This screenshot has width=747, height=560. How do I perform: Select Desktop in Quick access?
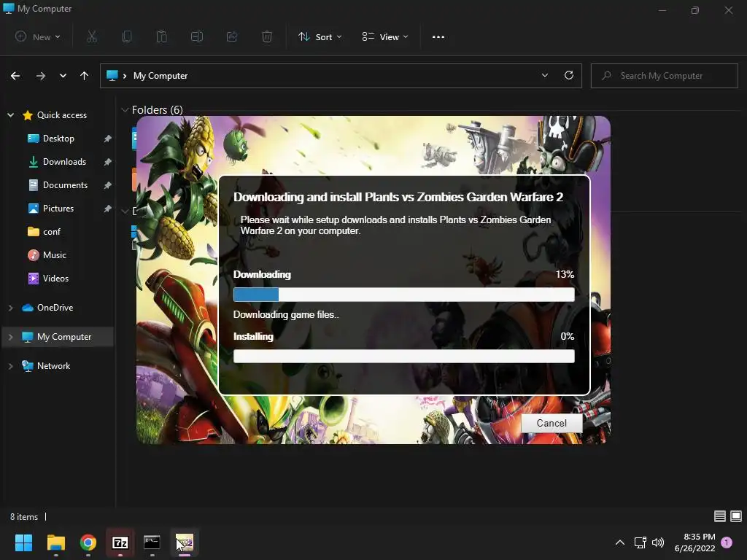coord(58,139)
